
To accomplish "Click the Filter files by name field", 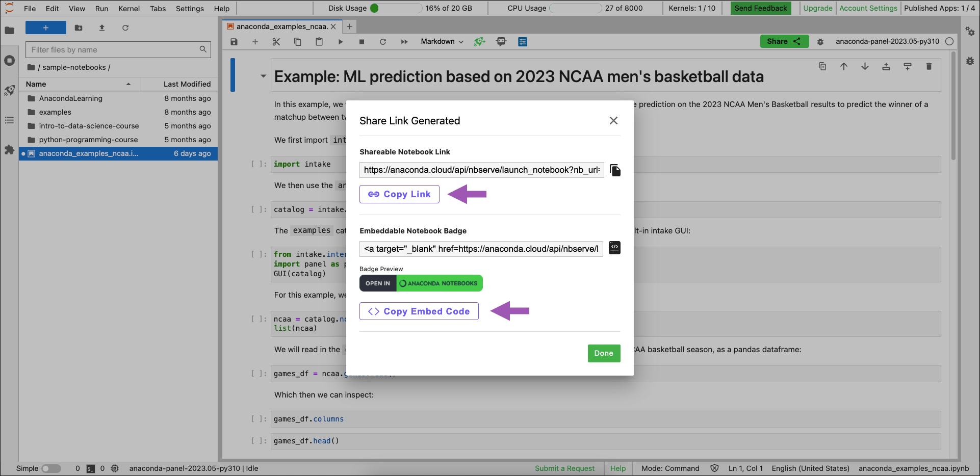I will 118,49.
